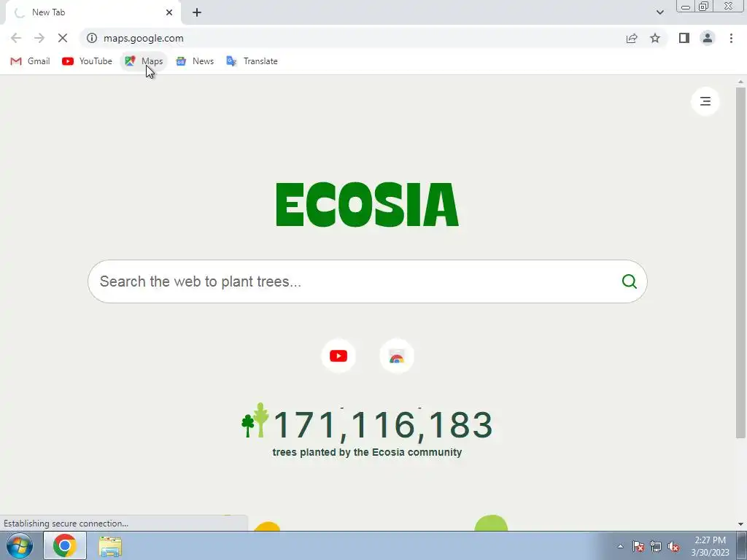747x560 pixels.
Task: Bookmark this tab with the star icon
Action: coord(655,38)
